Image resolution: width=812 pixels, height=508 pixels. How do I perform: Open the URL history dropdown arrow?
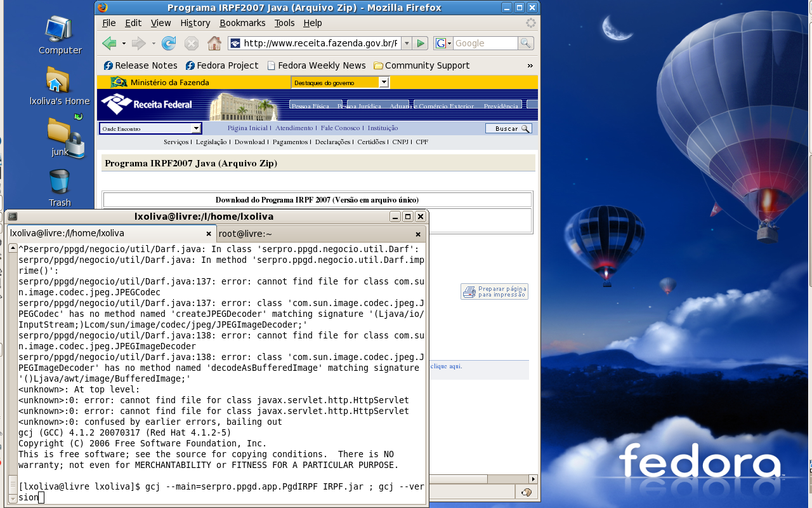point(407,43)
